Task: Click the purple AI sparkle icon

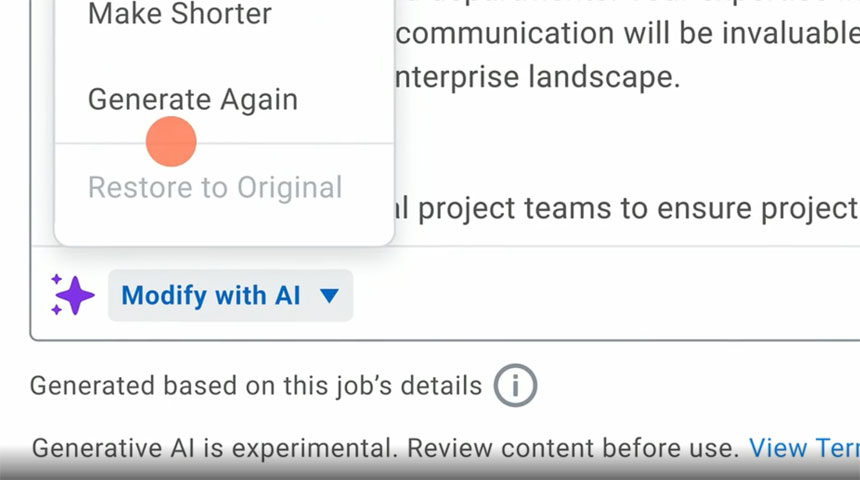Action: [73, 295]
